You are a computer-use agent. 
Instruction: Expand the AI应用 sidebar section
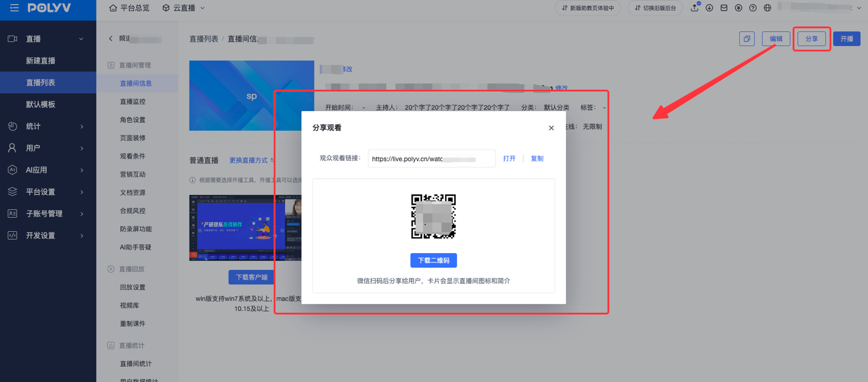82,170
